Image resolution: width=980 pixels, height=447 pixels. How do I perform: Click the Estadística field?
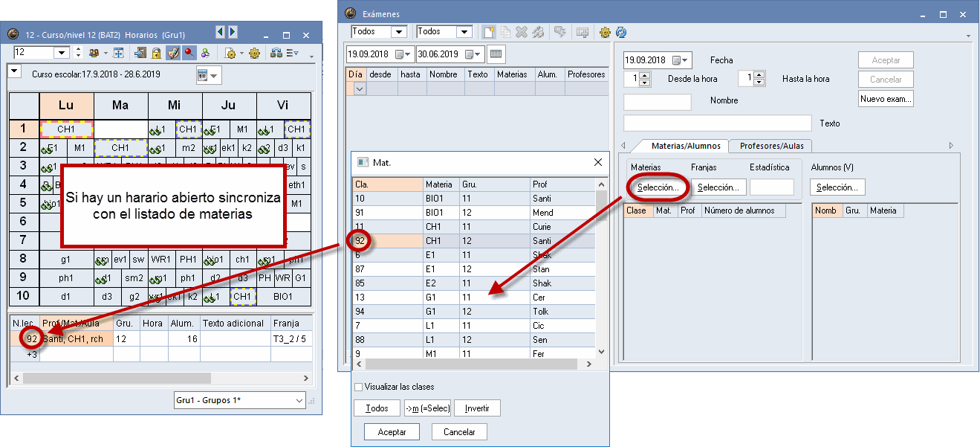coord(772,187)
